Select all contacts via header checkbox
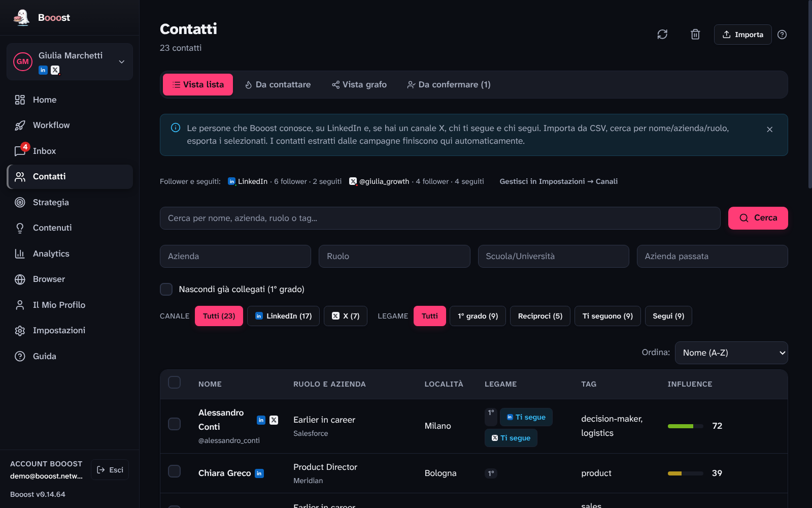Image resolution: width=812 pixels, height=508 pixels. pyautogui.click(x=174, y=383)
